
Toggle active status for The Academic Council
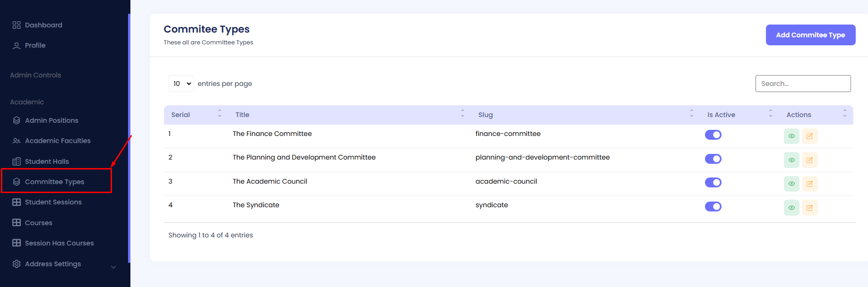713,183
